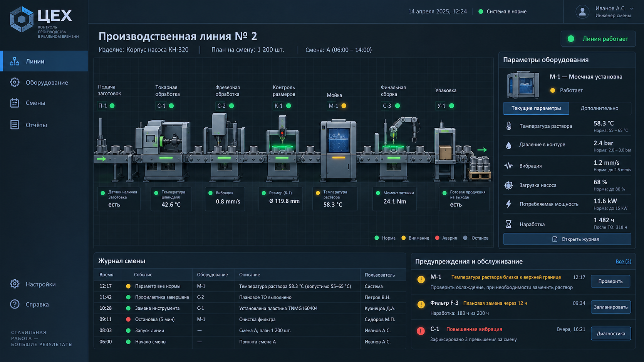Click the hourglass icon for Наработка
This screenshot has width=644, height=362.
509,224
